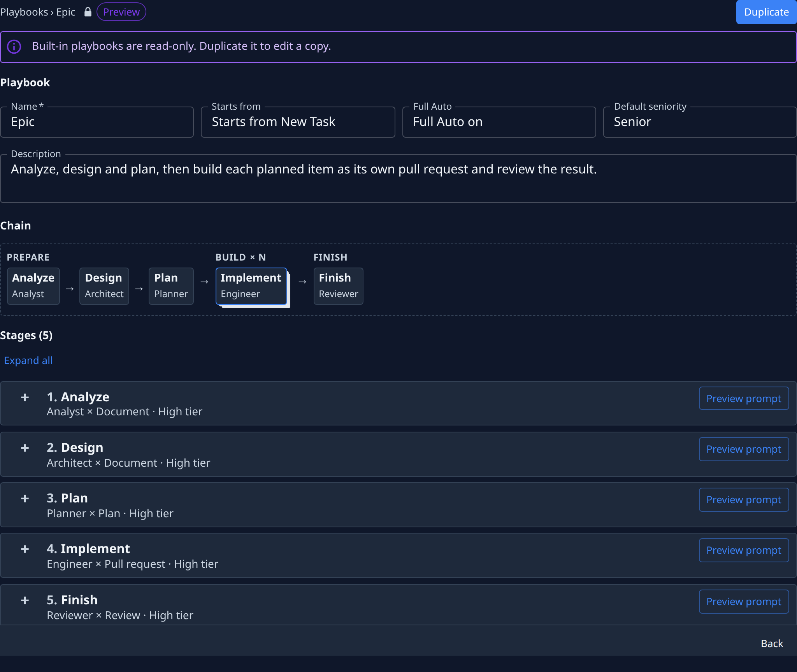797x672 pixels.
Task: Click the 'PREPARE' chain label
Action: (x=28, y=257)
